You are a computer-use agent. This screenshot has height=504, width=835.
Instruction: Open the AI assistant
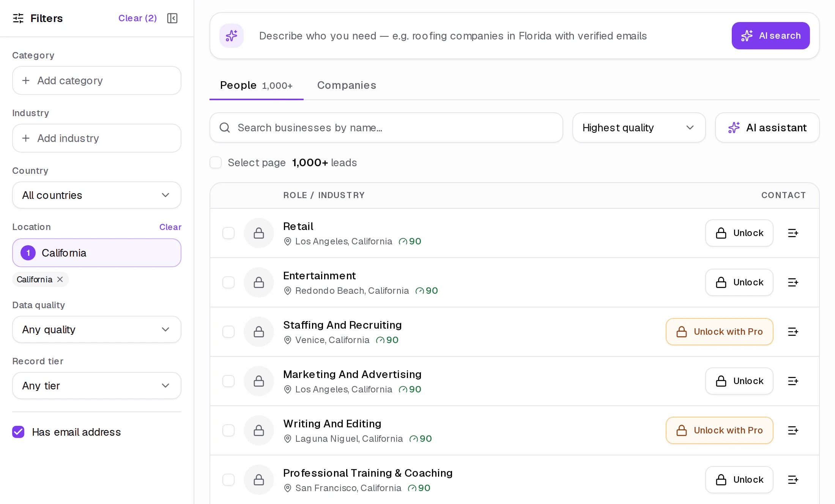point(767,128)
